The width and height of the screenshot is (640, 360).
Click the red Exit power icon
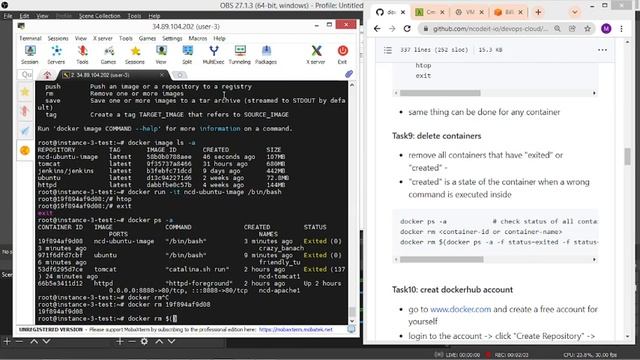[342, 55]
